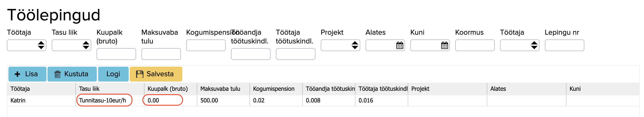Select the Katrin row cell

[18, 101]
